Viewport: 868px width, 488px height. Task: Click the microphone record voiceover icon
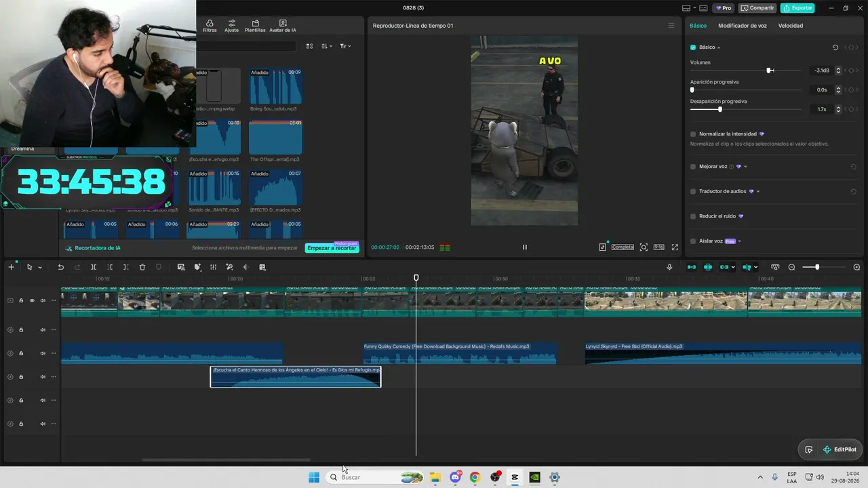669,267
